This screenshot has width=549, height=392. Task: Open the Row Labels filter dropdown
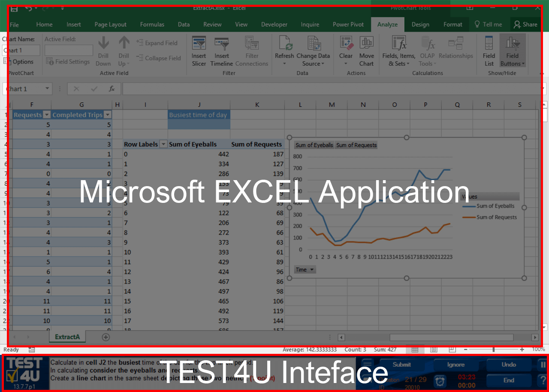[x=163, y=144]
